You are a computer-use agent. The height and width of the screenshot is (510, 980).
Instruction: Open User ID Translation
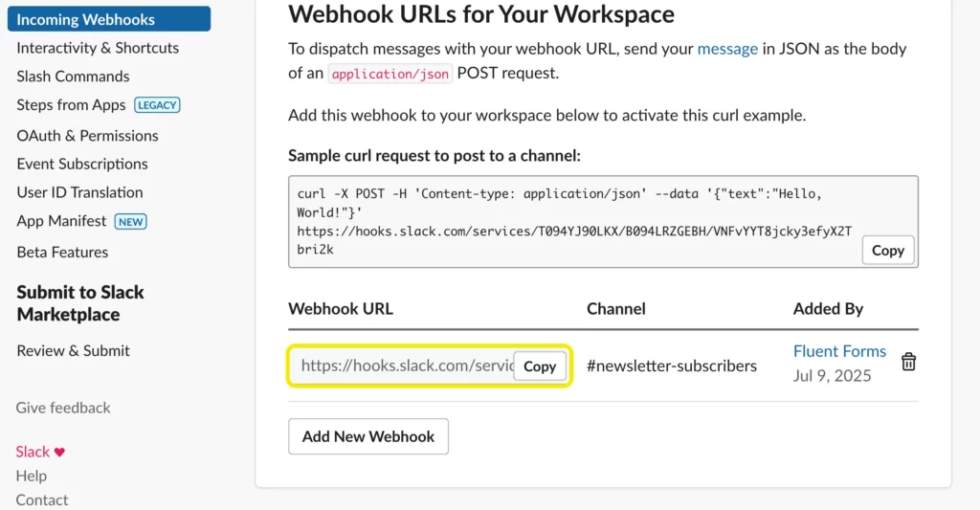[x=80, y=192]
